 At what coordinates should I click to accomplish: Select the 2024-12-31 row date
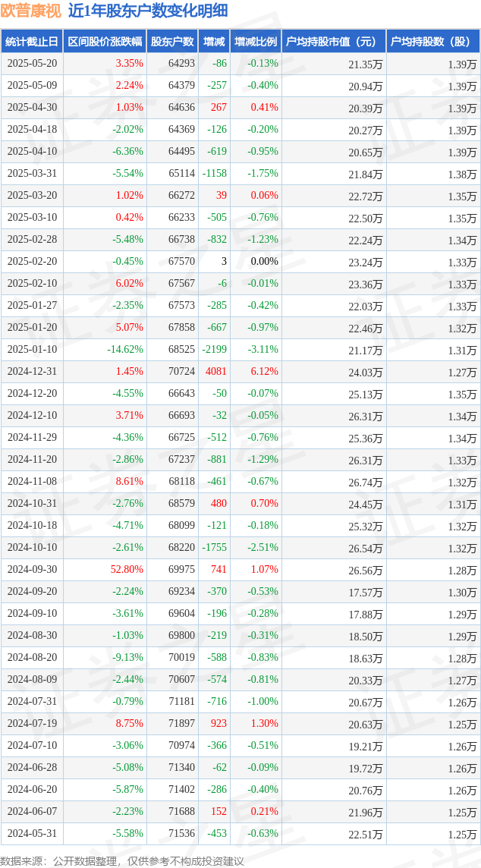point(32,372)
